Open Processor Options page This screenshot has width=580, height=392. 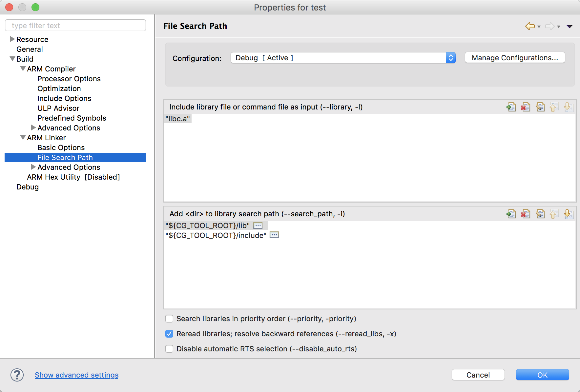coord(69,79)
